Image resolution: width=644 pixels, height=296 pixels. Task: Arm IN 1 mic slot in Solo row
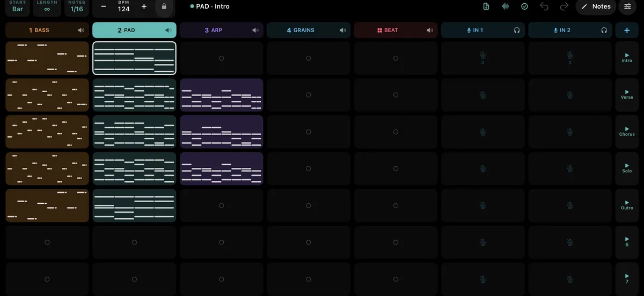[x=483, y=168]
